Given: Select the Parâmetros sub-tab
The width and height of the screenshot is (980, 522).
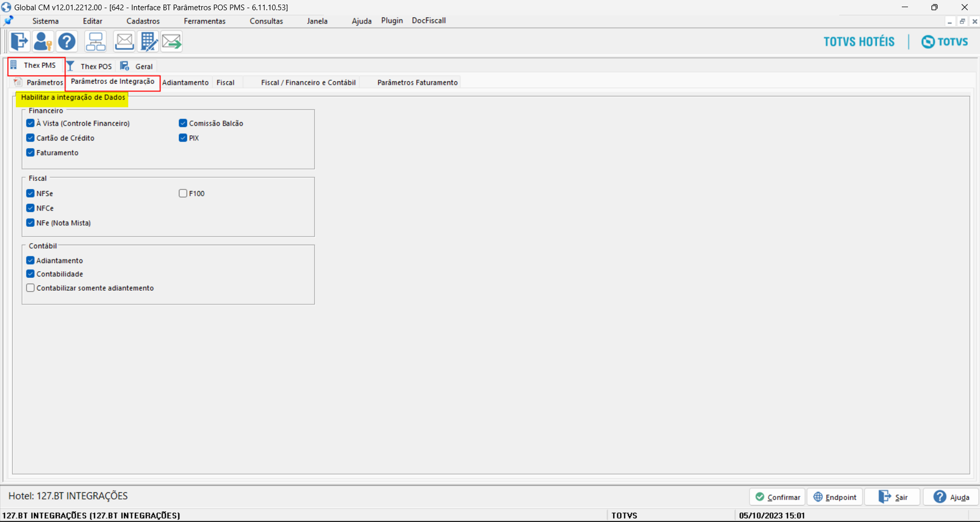Looking at the screenshot, I should point(39,82).
